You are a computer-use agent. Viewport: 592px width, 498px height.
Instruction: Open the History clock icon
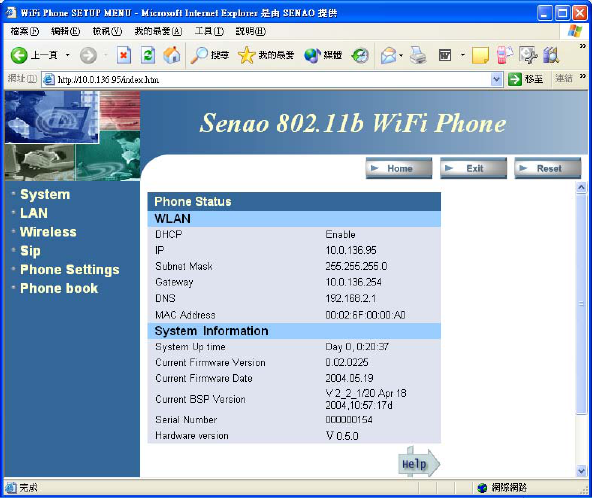click(x=360, y=56)
